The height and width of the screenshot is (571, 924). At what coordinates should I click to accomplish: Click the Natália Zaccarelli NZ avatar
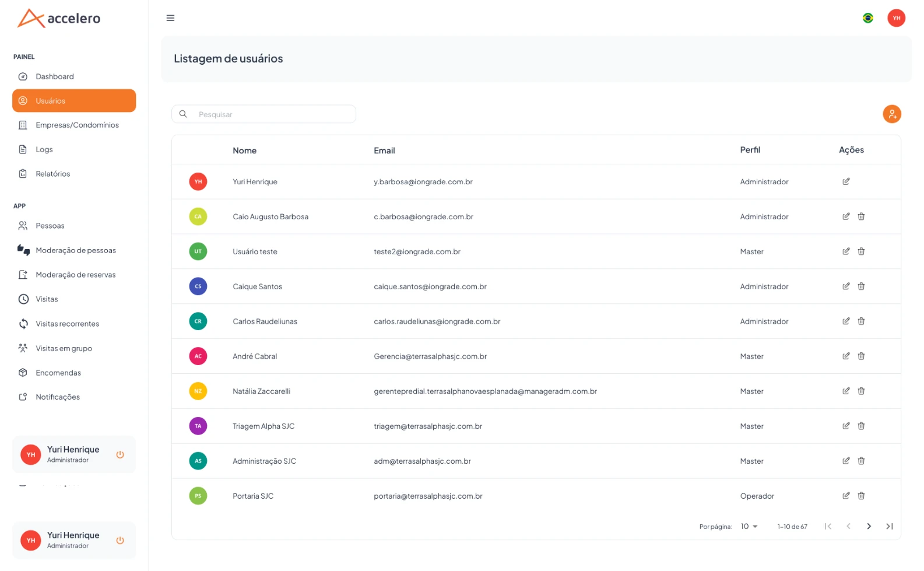tap(198, 391)
